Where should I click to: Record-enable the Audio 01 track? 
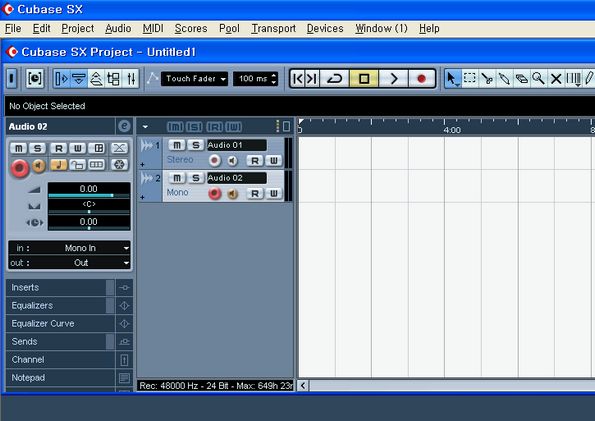[214, 161]
